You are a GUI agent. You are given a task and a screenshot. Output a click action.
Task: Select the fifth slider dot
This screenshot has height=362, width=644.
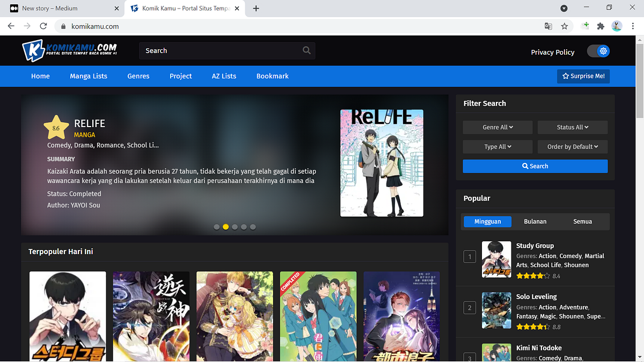pyautogui.click(x=253, y=227)
